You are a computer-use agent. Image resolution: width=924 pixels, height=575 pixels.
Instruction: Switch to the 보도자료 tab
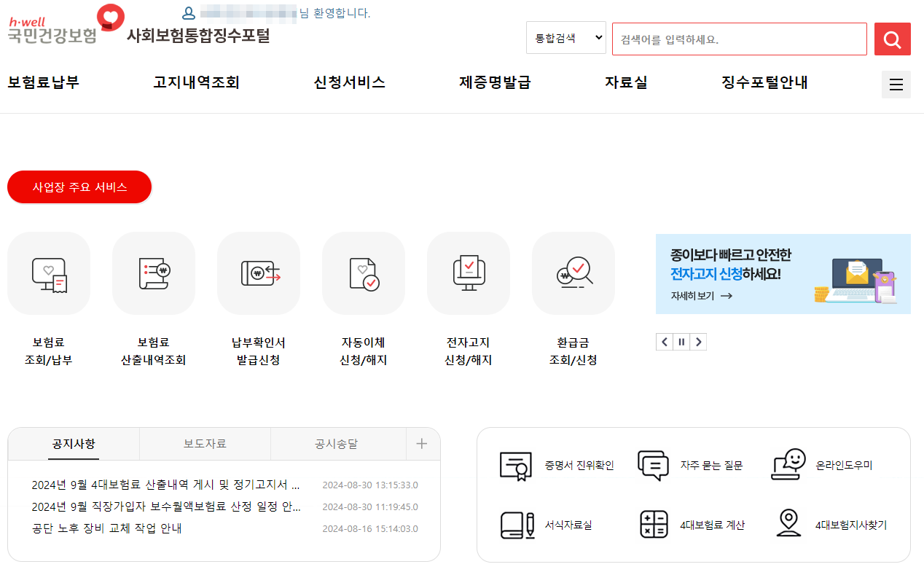(x=205, y=444)
